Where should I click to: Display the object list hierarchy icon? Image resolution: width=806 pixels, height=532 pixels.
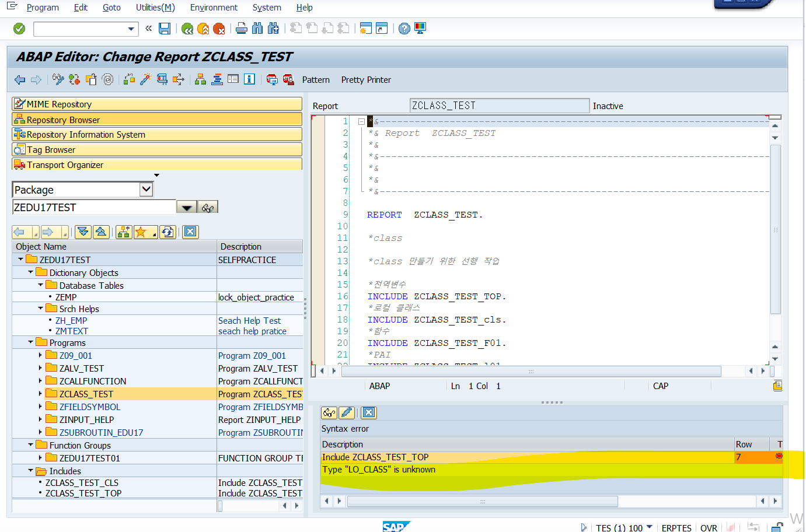[x=200, y=79]
